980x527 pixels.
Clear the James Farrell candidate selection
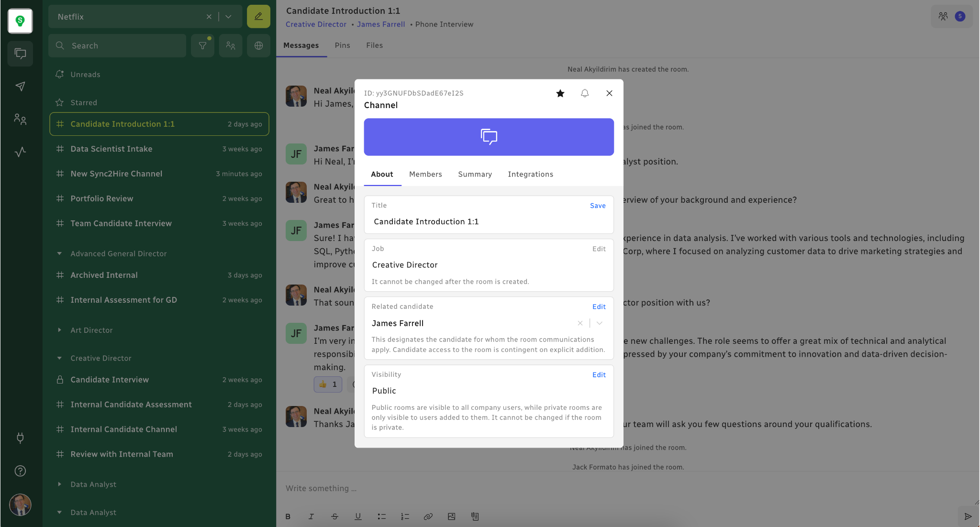(580, 323)
